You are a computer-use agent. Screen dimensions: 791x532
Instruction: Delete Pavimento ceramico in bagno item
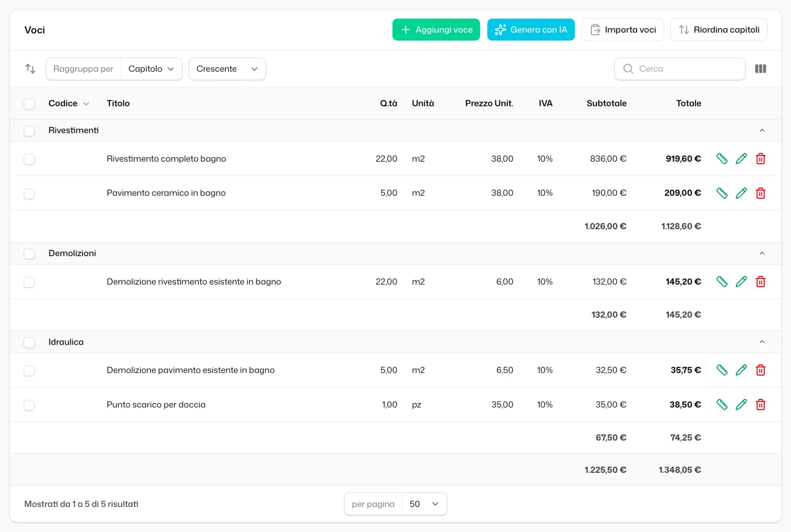coord(760,193)
